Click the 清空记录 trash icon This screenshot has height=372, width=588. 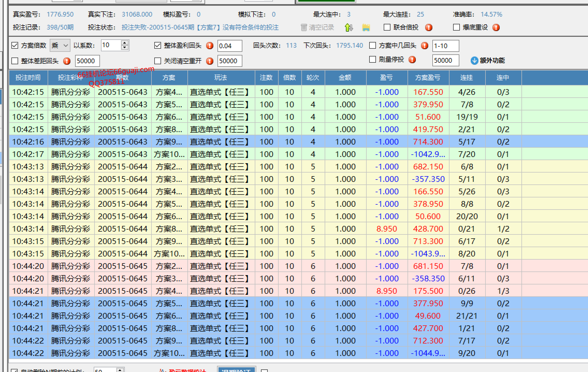[304, 27]
